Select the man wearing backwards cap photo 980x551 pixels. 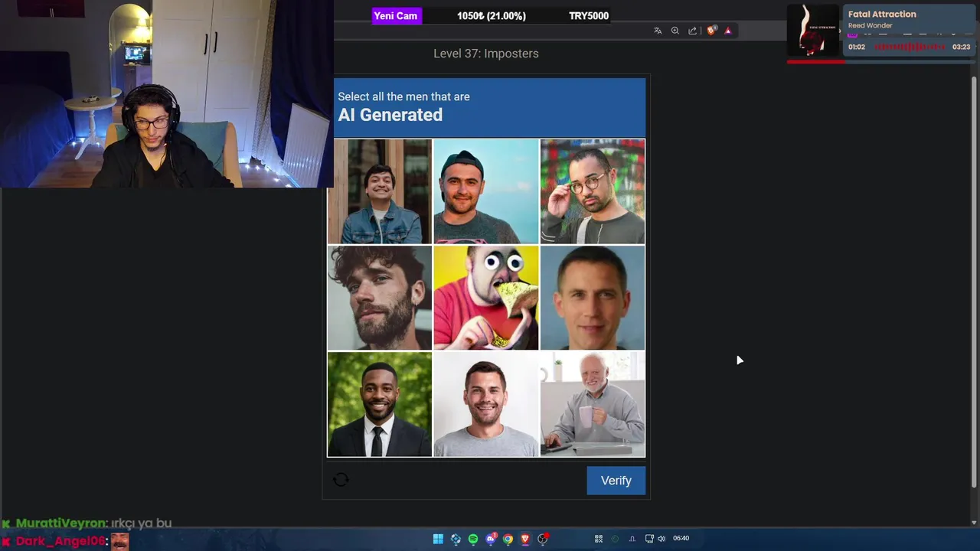(486, 191)
